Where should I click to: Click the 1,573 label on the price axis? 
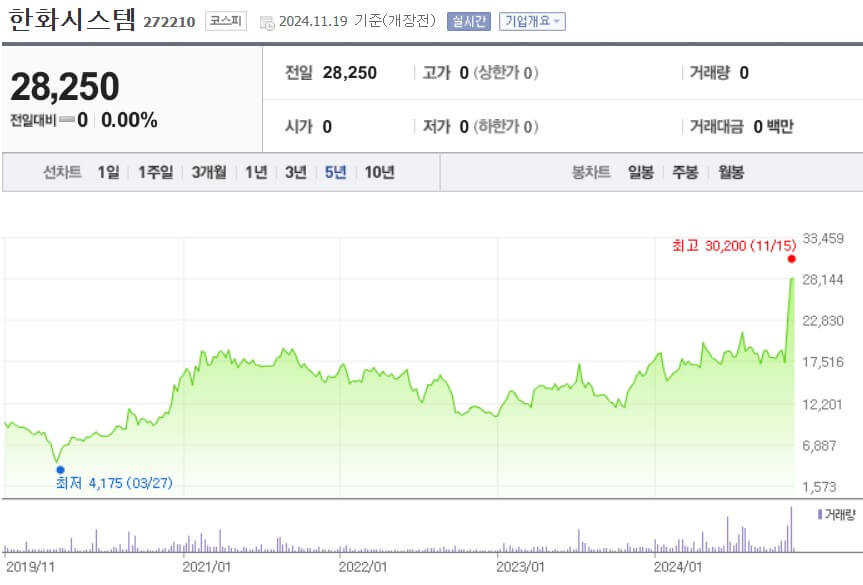click(819, 486)
